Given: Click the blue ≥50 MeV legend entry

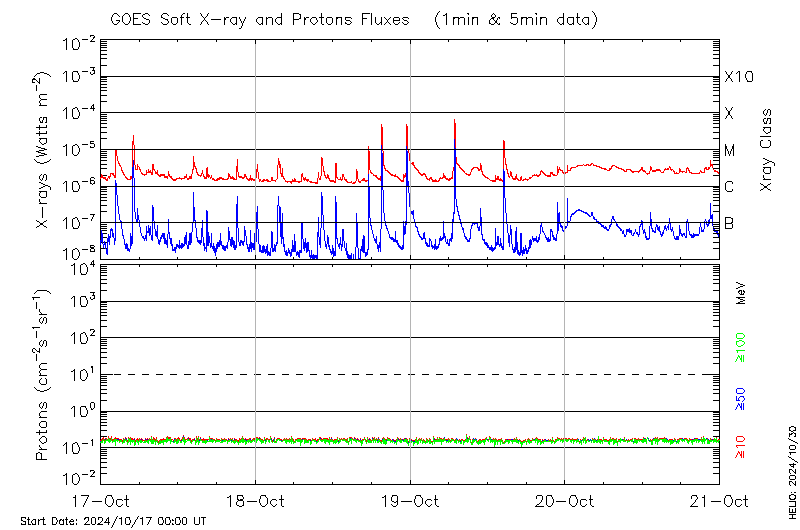Looking at the screenshot, I should pos(742,400).
